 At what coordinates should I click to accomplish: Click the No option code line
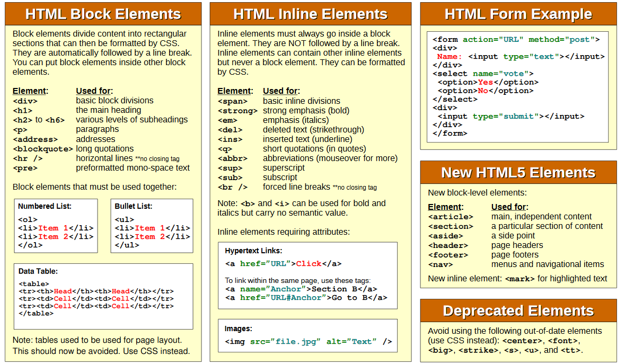point(486,91)
